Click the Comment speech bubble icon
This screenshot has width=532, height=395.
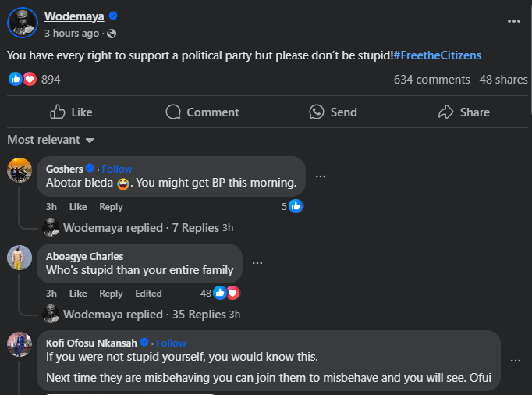(x=174, y=112)
